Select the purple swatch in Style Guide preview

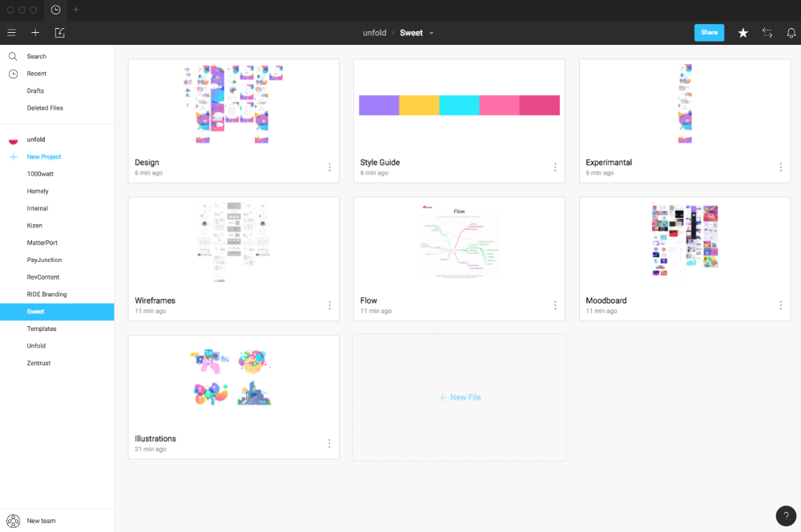click(x=379, y=105)
